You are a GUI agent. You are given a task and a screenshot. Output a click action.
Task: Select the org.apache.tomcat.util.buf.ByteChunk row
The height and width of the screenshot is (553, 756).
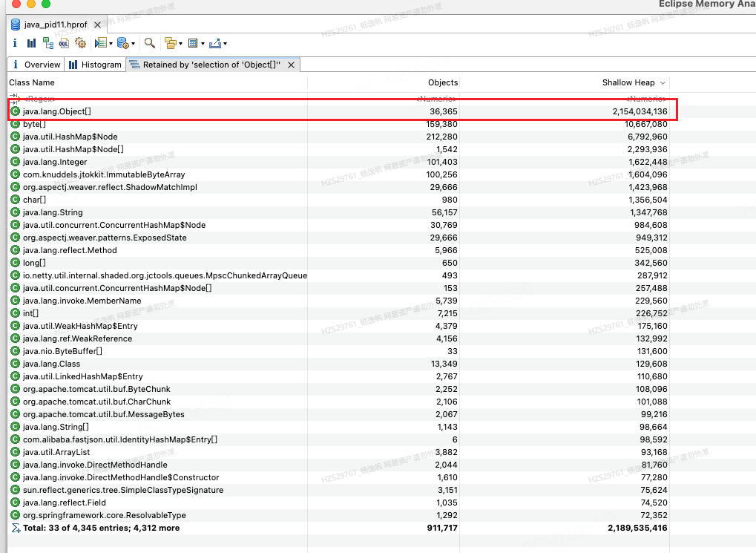tap(338, 389)
